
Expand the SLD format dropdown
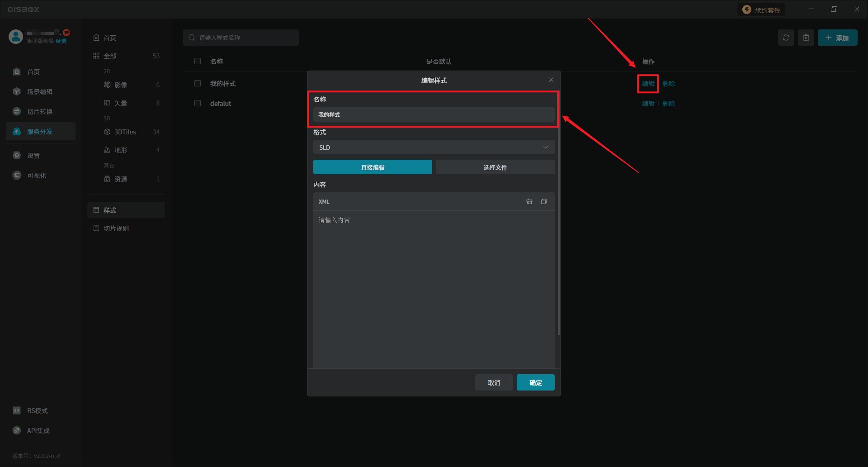(433, 148)
